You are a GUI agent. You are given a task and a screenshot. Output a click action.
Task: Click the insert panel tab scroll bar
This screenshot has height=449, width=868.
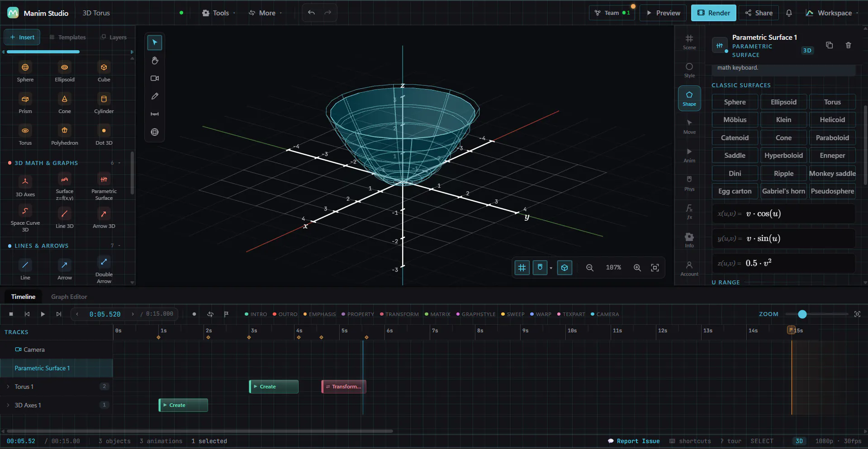pyautogui.click(x=43, y=52)
